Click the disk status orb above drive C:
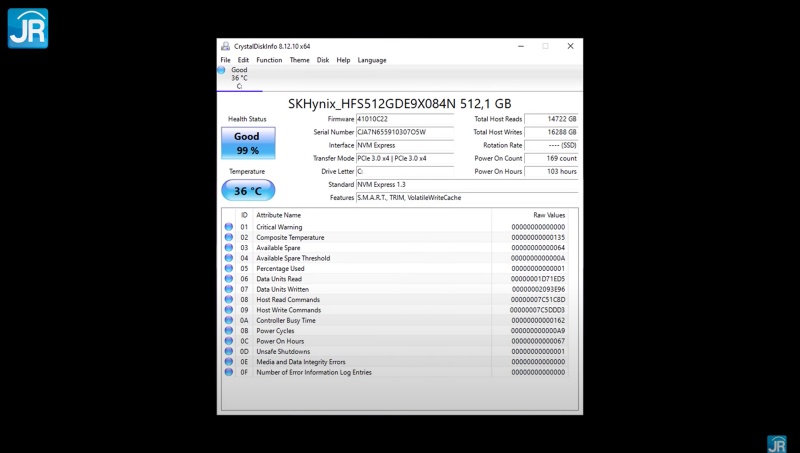The image size is (800, 453). coord(222,70)
